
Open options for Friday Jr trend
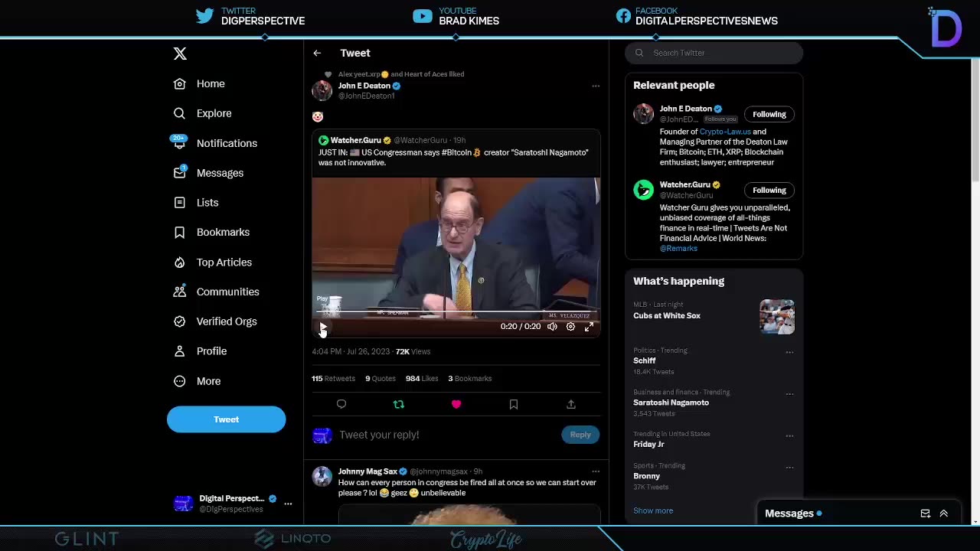pos(789,436)
